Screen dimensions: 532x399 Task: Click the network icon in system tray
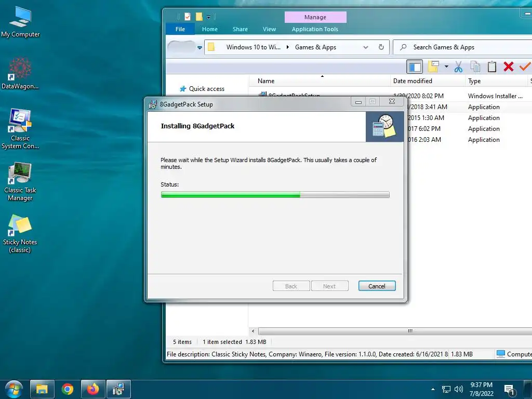(x=446, y=389)
